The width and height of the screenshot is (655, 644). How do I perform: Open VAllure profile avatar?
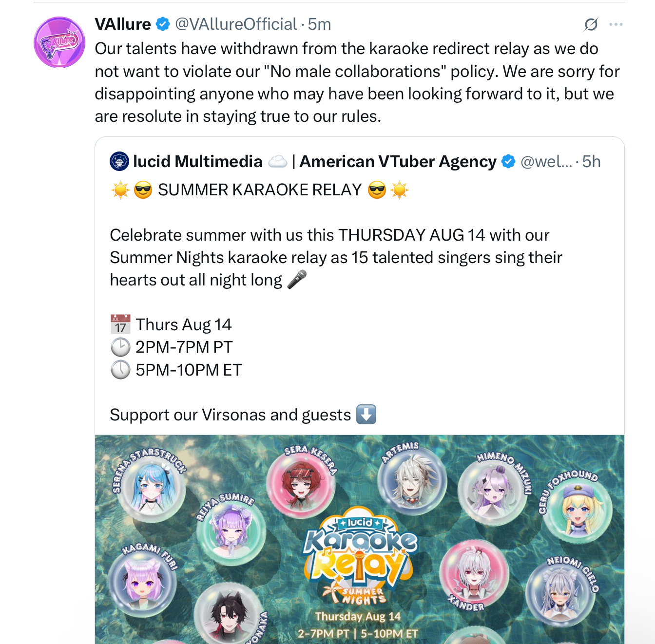tap(59, 42)
